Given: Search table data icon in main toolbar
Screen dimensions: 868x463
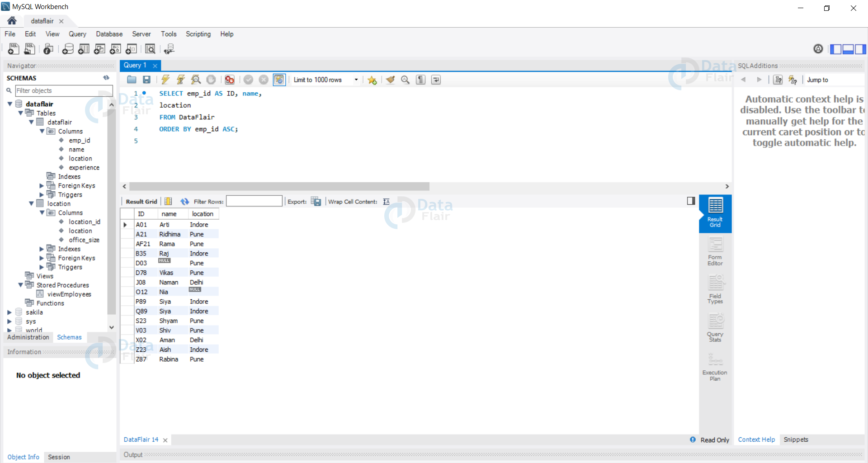Looking at the screenshot, I should coord(150,49).
